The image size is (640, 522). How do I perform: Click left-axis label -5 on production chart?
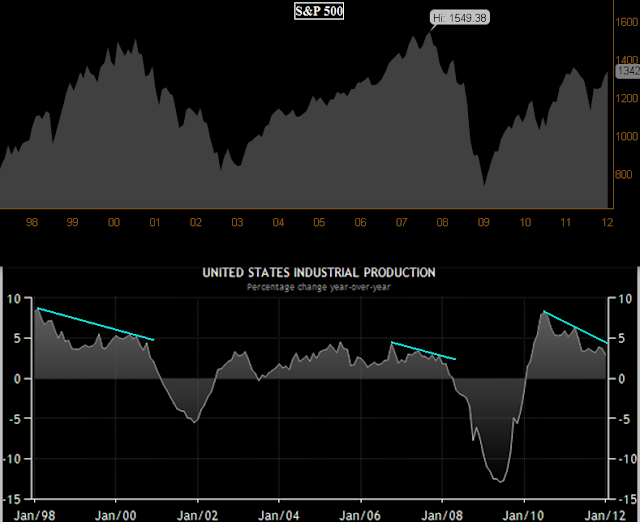pos(14,419)
